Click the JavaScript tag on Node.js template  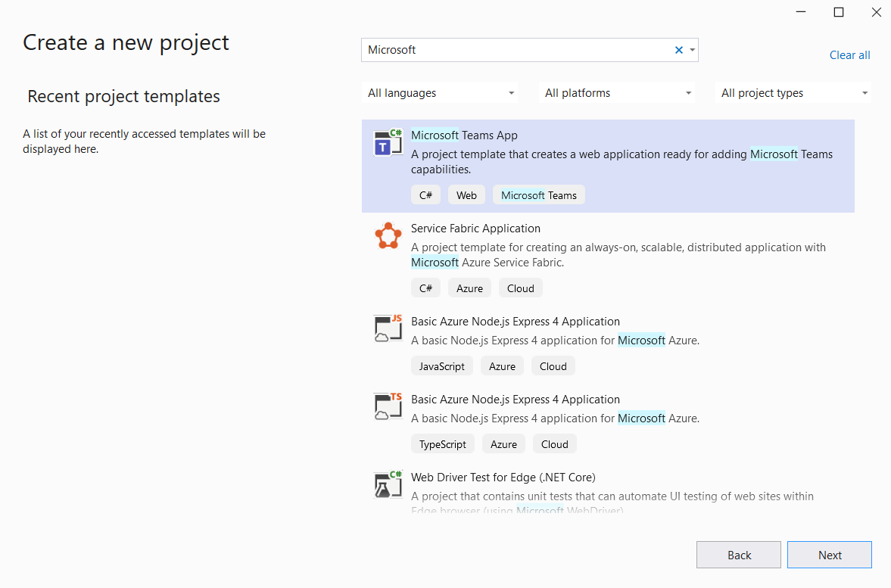(442, 366)
